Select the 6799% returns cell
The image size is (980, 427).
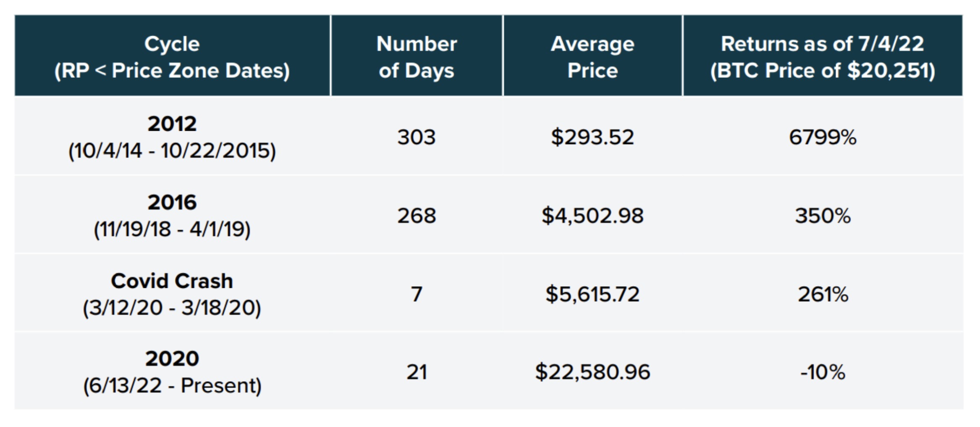[x=823, y=137]
